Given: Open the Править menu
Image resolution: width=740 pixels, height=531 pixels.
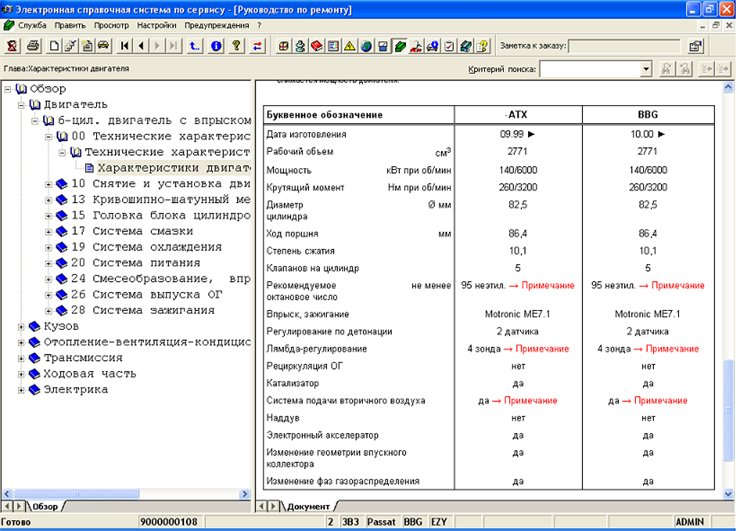Looking at the screenshot, I should pos(70,25).
